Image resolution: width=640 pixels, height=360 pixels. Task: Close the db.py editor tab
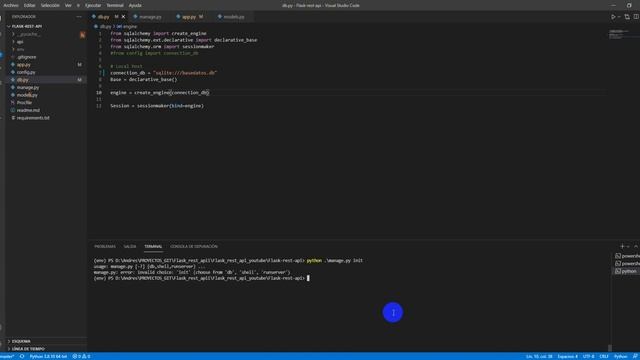[123, 17]
